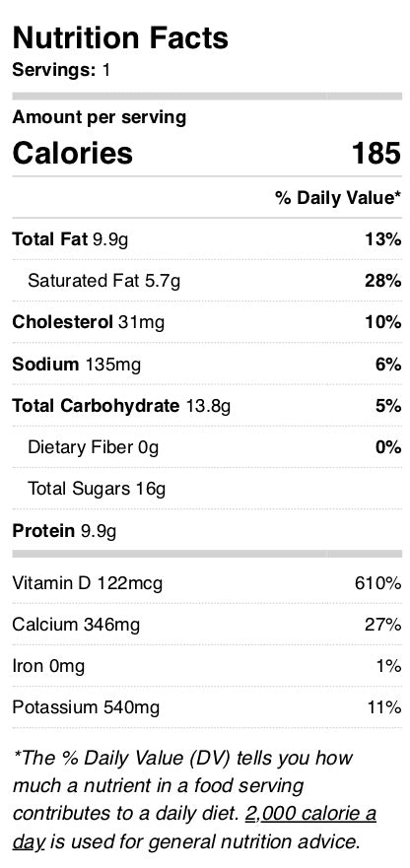Click the Saturated Fat 5.7g line

[x=207, y=281]
